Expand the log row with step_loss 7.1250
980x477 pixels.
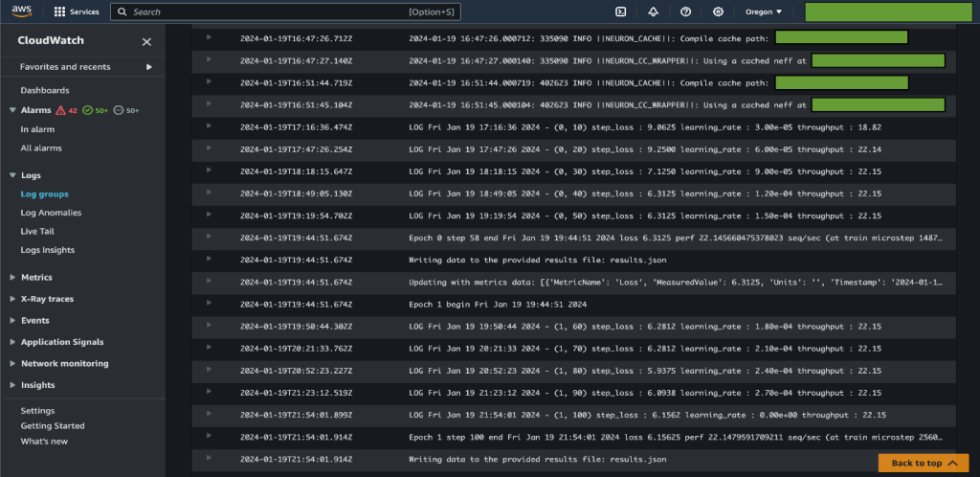(x=209, y=170)
